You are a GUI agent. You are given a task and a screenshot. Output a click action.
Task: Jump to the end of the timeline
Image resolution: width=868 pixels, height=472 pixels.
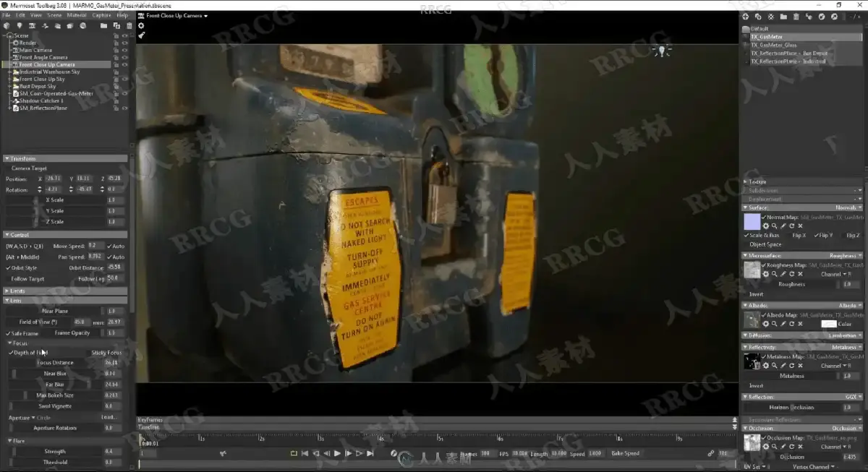tap(370, 453)
